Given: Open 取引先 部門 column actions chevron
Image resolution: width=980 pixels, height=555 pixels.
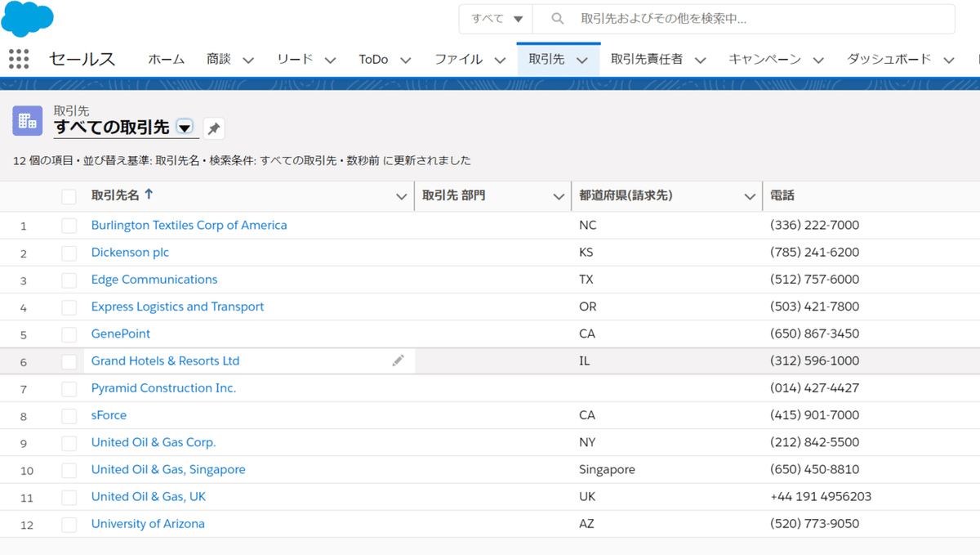Looking at the screenshot, I should pos(559,196).
